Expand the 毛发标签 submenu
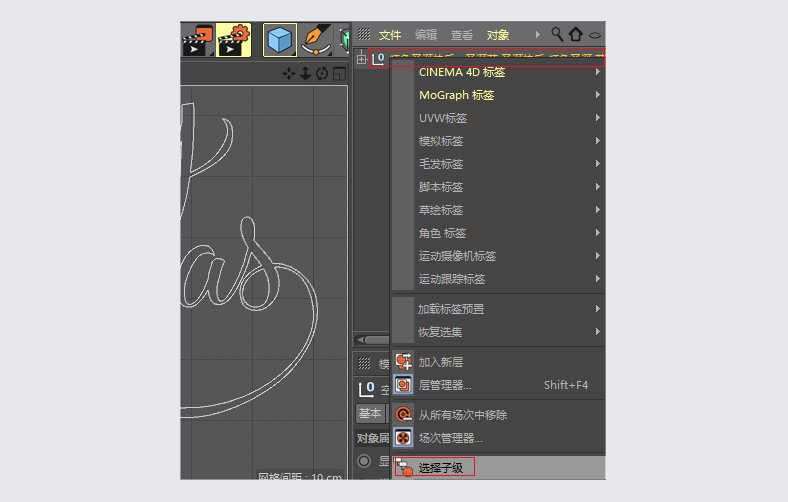Screen dimensions: 788x502 tap(499, 164)
